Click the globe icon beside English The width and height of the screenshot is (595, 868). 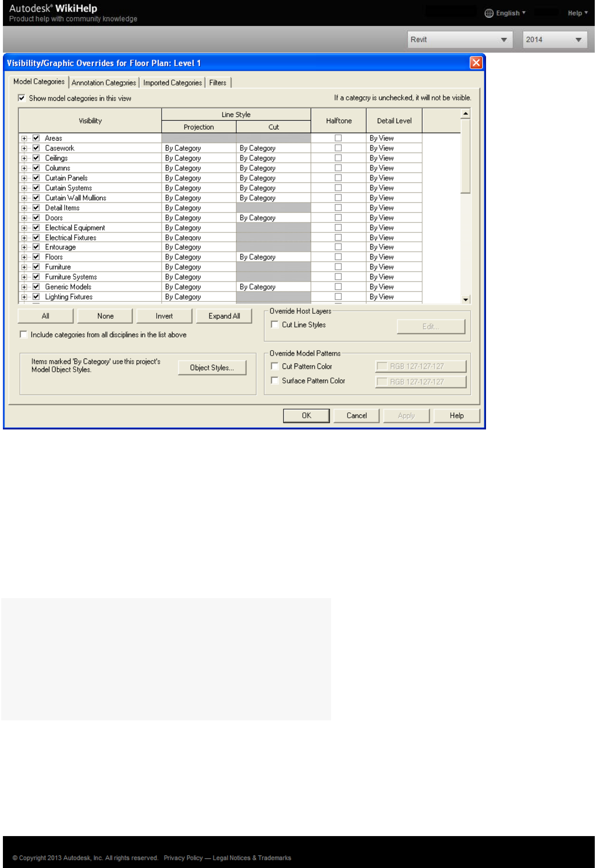(x=489, y=13)
